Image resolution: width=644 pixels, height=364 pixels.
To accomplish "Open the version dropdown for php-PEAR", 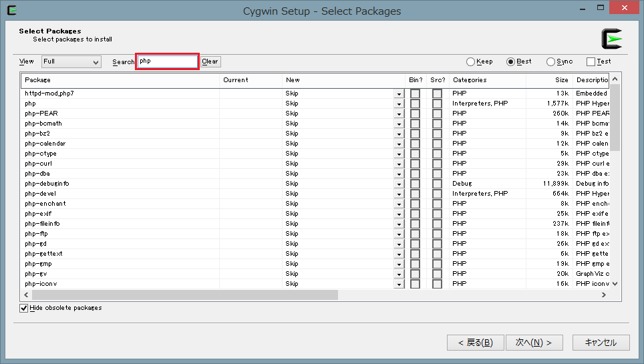I will [399, 114].
